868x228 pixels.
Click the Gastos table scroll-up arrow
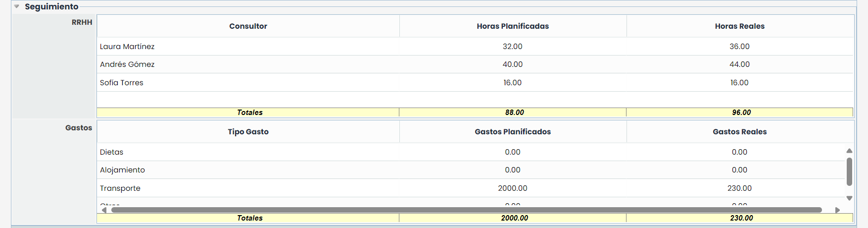[x=849, y=151]
